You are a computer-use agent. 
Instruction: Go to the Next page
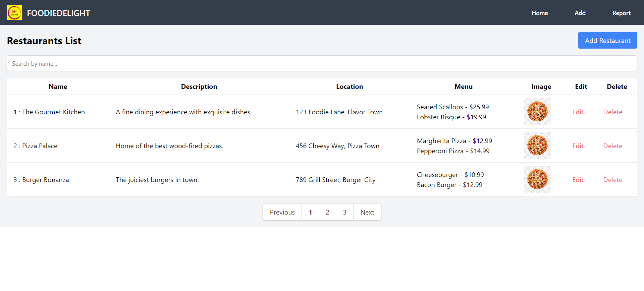pyautogui.click(x=367, y=212)
